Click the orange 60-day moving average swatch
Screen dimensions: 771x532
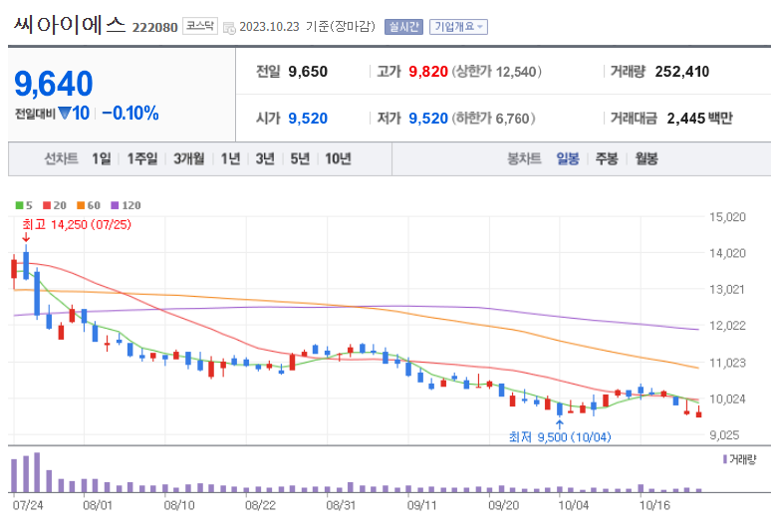click(81, 205)
